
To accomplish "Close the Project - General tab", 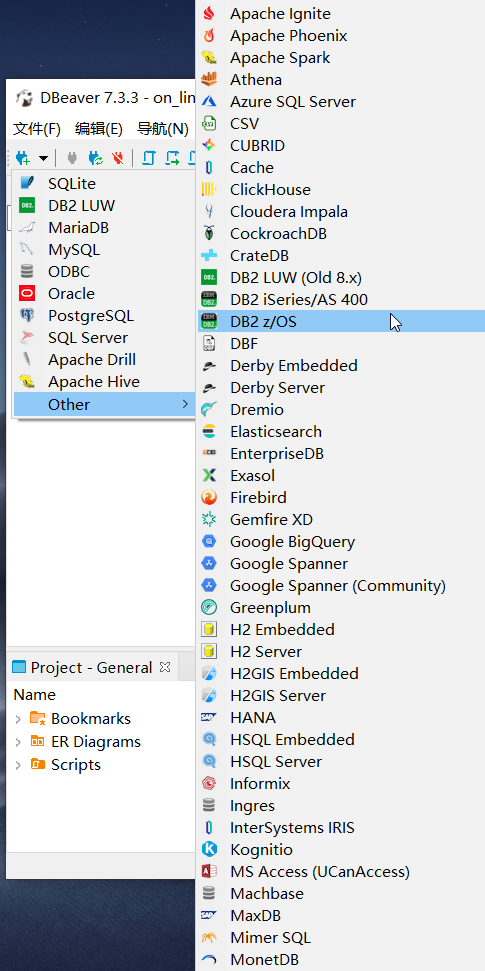I will click(164, 667).
